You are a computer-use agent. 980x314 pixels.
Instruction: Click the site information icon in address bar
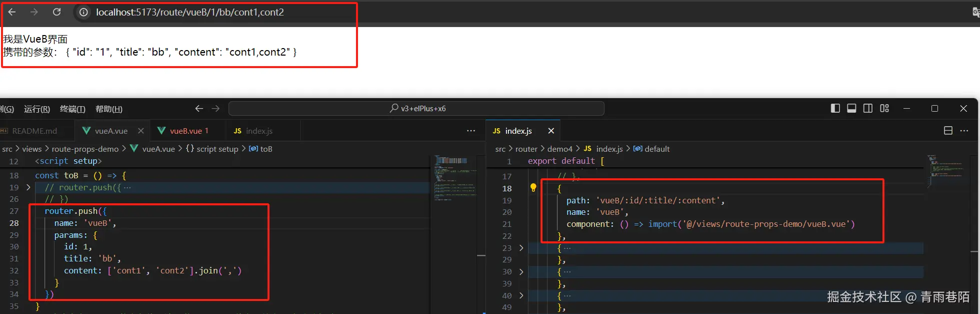point(83,13)
